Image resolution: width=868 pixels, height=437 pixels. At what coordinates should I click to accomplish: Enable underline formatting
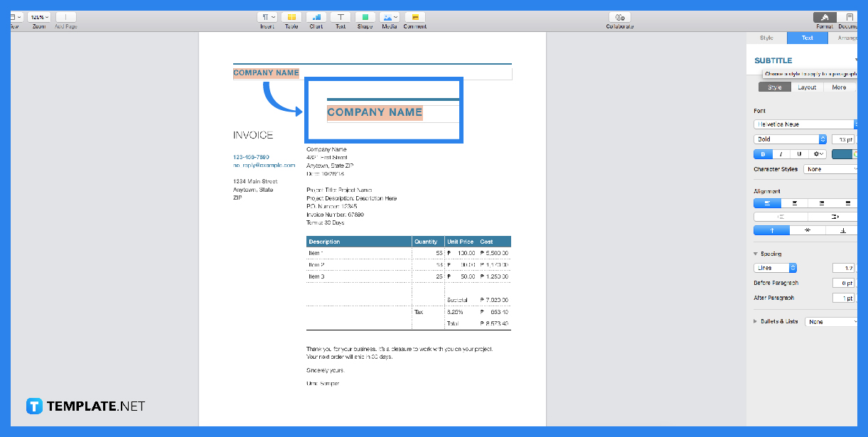click(x=799, y=153)
